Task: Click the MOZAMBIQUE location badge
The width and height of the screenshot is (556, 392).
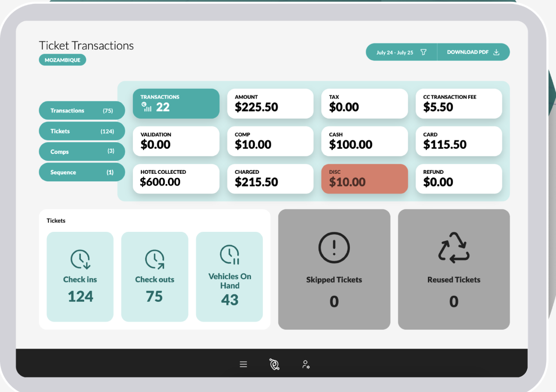Action: point(62,60)
